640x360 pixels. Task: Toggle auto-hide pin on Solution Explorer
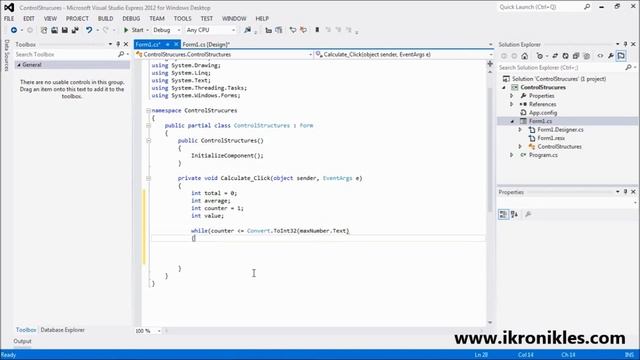(625, 44)
